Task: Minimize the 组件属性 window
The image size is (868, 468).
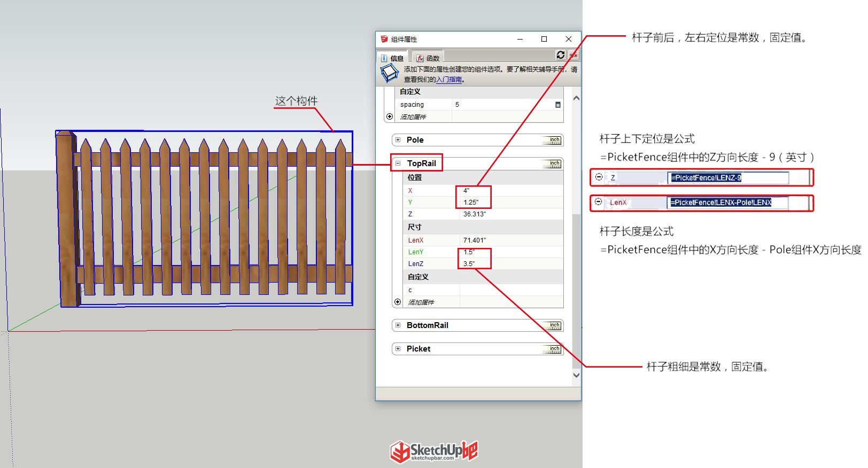Action: click(x=520, y=39)
